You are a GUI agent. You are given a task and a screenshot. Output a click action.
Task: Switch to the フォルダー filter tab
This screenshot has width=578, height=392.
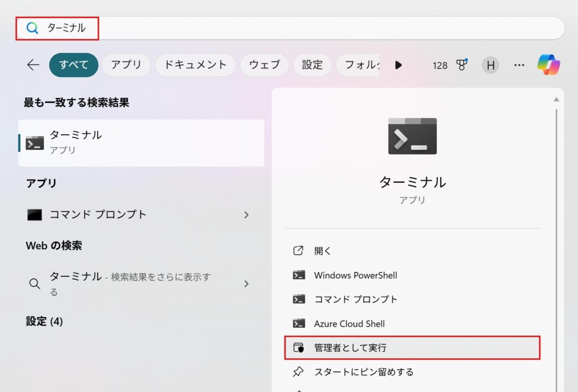358,65
